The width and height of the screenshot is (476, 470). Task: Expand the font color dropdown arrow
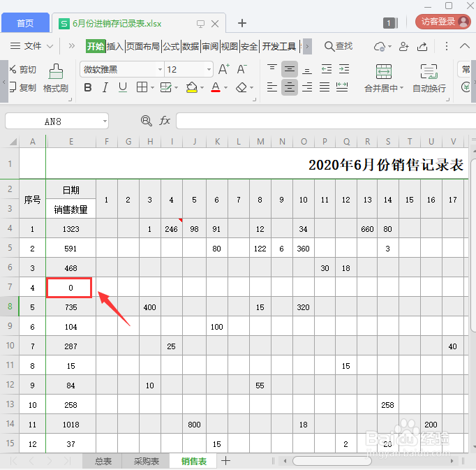click(x=225, y=88)
